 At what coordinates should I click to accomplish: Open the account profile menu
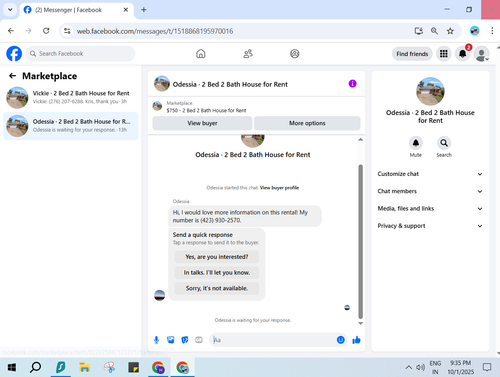click(482, 54)
